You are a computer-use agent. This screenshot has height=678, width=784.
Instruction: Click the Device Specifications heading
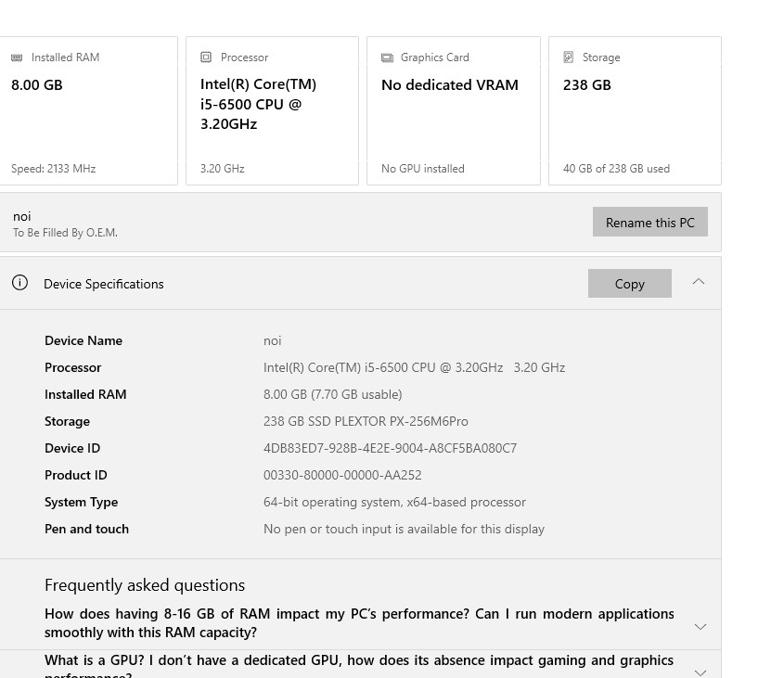click(x=104, y=284)
